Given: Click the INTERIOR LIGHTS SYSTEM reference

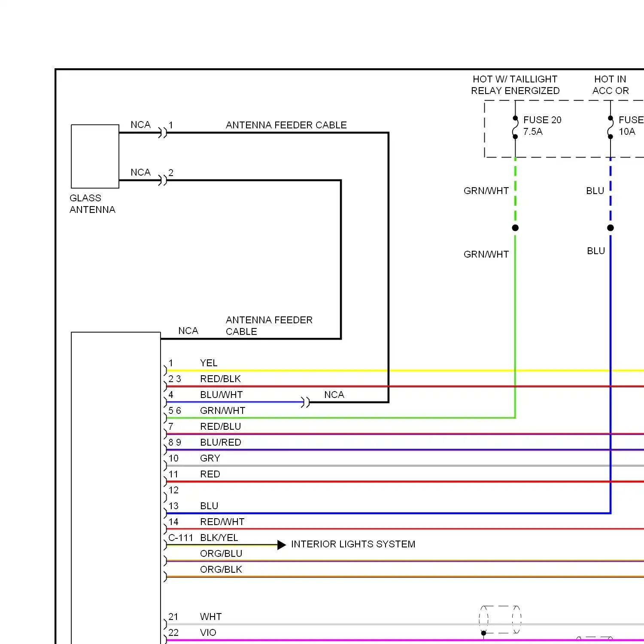Looking at the screenshot, I should [x=353, y=544].
